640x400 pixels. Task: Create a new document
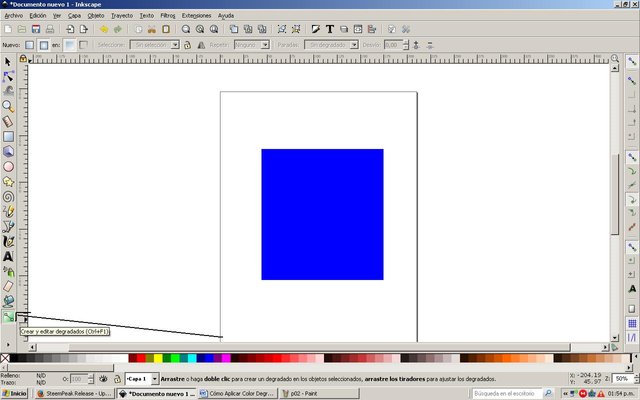tap(8, 29)
